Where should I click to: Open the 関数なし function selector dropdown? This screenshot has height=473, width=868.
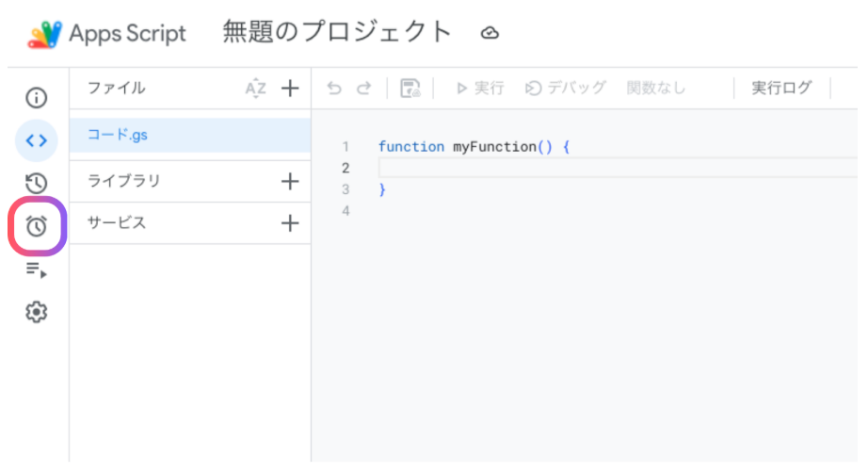coord(656,89)
